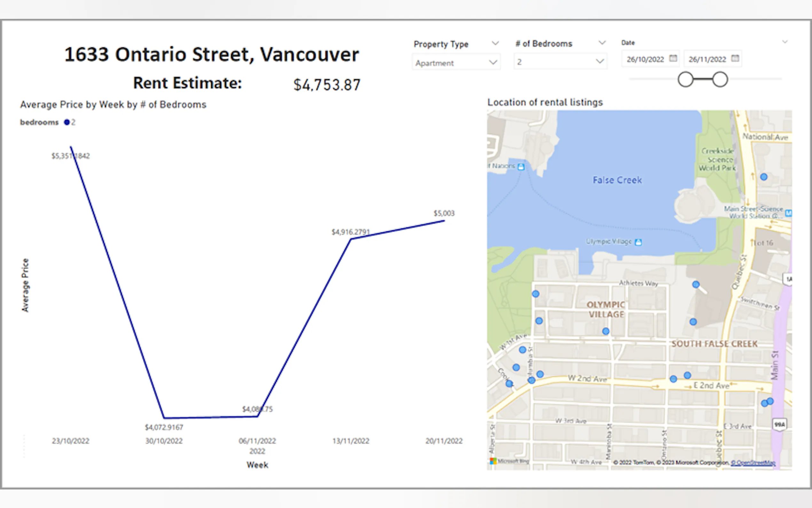Click the Olympic Village ferry stop icon
Viewport: 812px width, 508px height.
pos(638,242)
